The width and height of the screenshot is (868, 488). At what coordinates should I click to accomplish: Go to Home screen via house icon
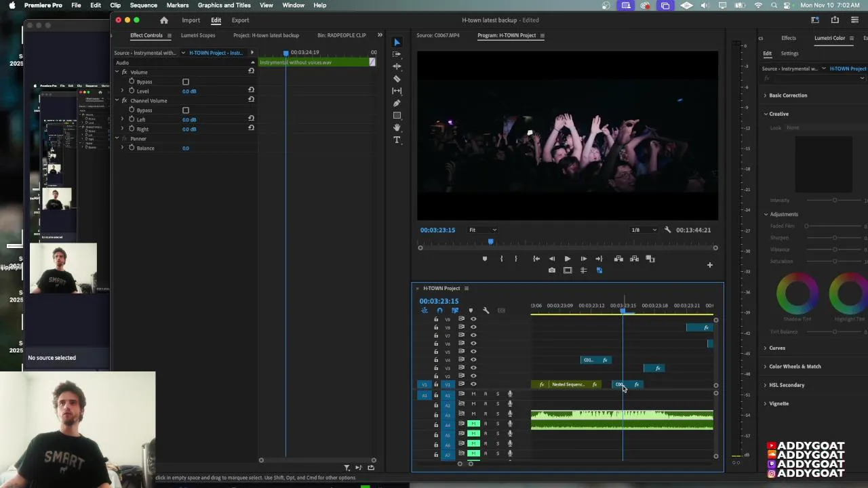pos(164,20)
